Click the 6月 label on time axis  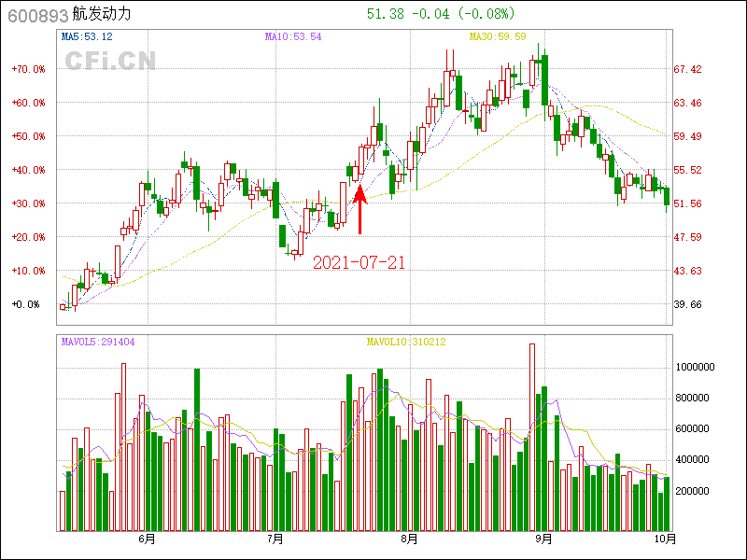coord(146,539)
